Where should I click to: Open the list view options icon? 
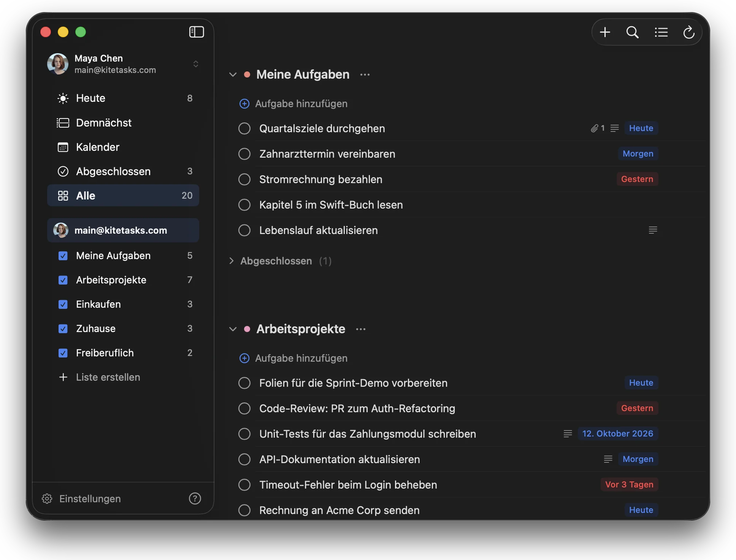tap(661, 32)
